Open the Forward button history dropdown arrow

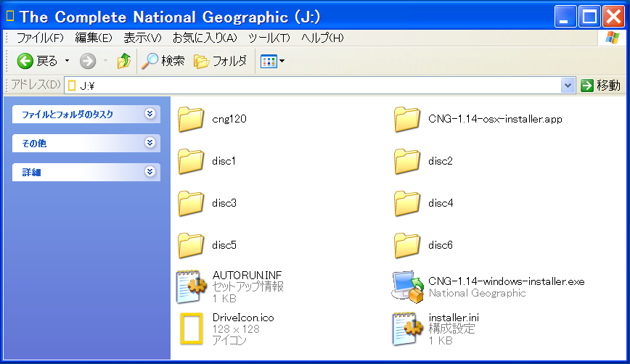[x=106, y=61]
